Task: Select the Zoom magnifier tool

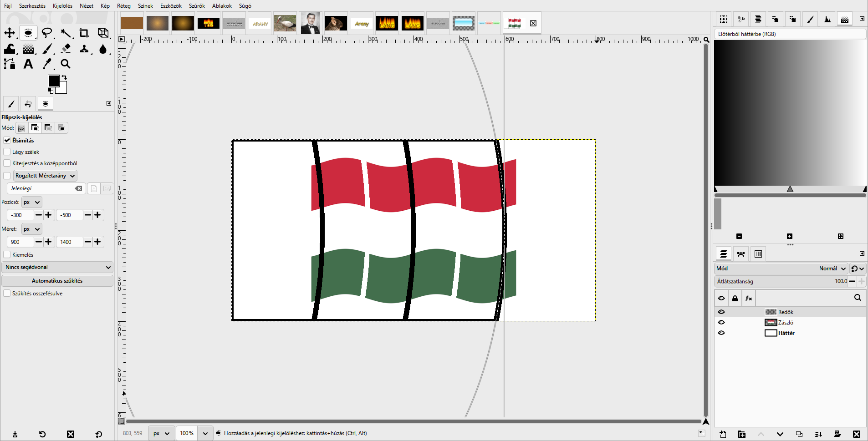Action: [x=66, y=64]
